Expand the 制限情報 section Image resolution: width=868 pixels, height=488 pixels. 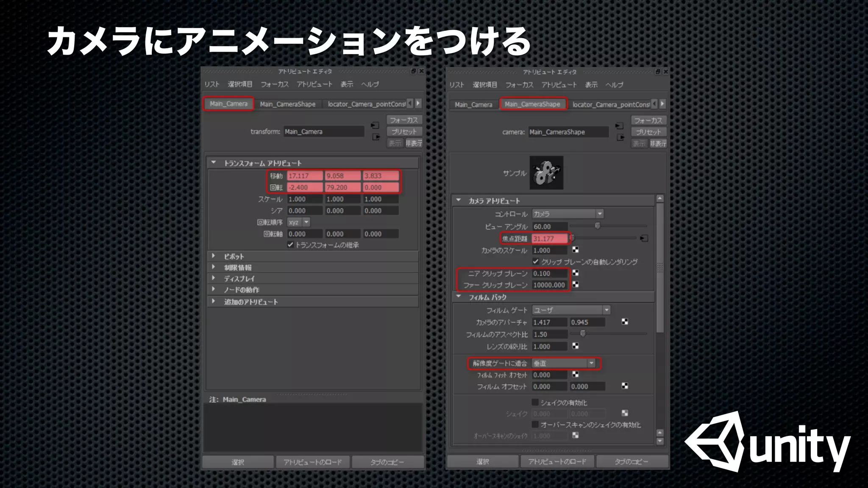pyautogui.click(x=214, y=267)
